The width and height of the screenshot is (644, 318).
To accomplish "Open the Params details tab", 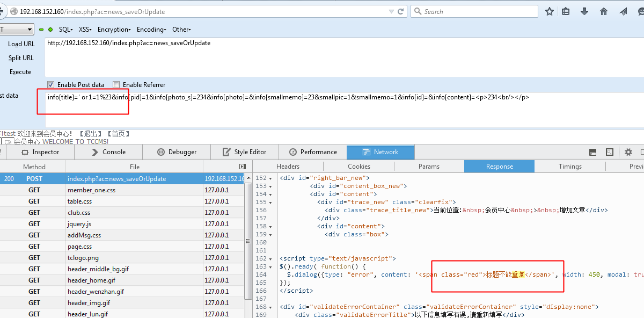I will [x=429, y=167].
